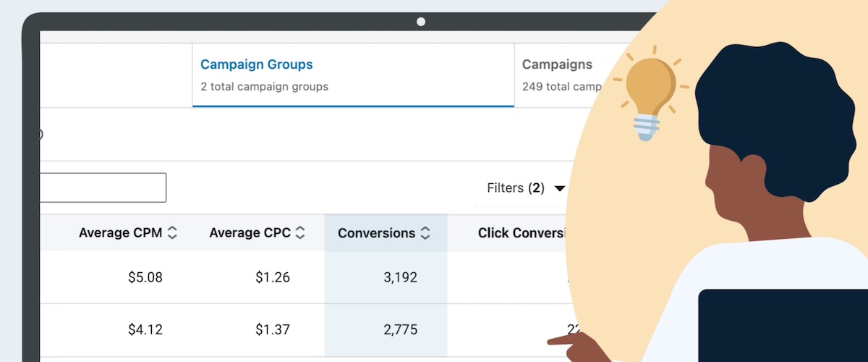Click "2 total campaign groups" subtitle
The height and width of the screenshot is (362, 868).
264,87
